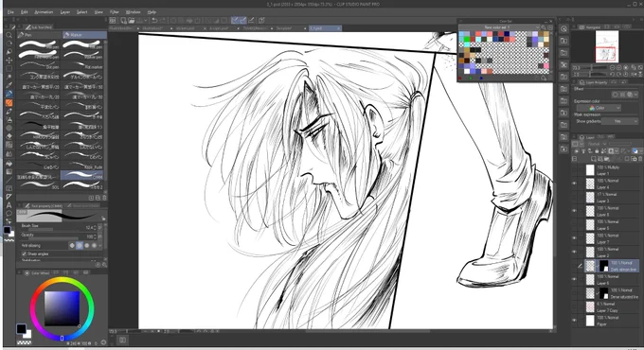This screenshot has width=644, height=350.
Task: Select the Layer 7 Copy layer
Action: click(x=612, y=306)
